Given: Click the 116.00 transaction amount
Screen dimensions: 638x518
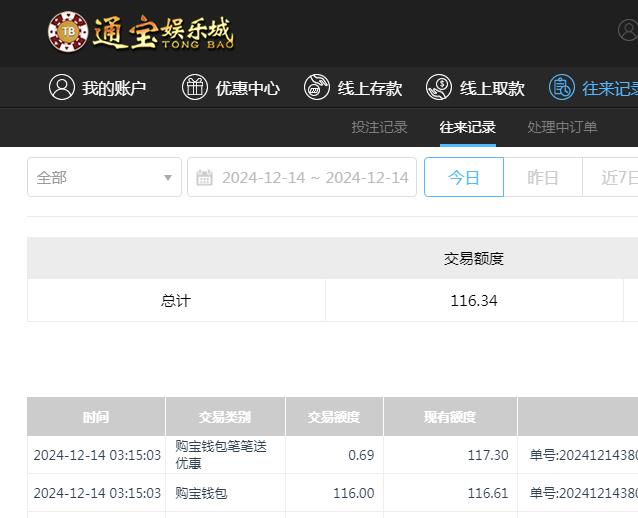Looking at the screenshot, I should click(x=354, y=493).
